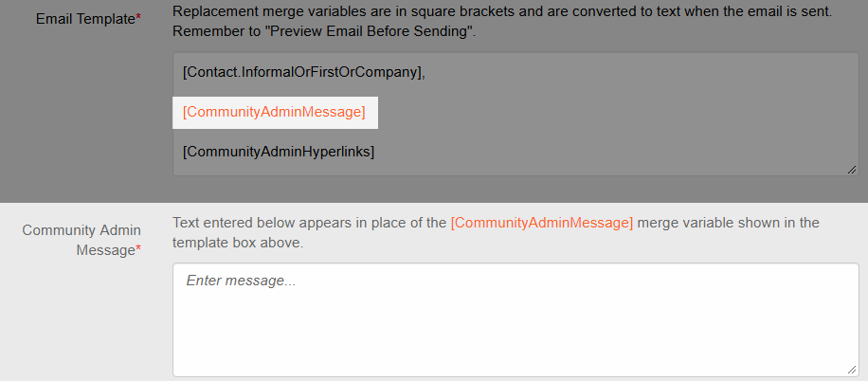The height and width of the screenshot is (381, 868).
Task: Click the "template box above." text
Action: point(238,244)
